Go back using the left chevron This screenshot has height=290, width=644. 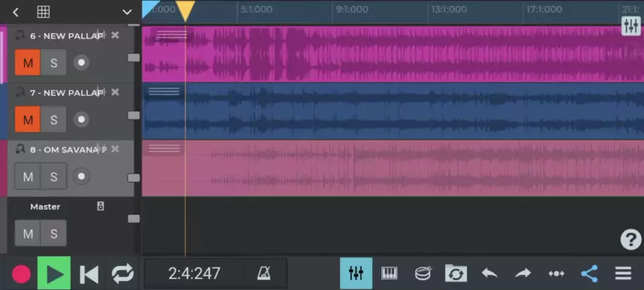click(16, 12)
